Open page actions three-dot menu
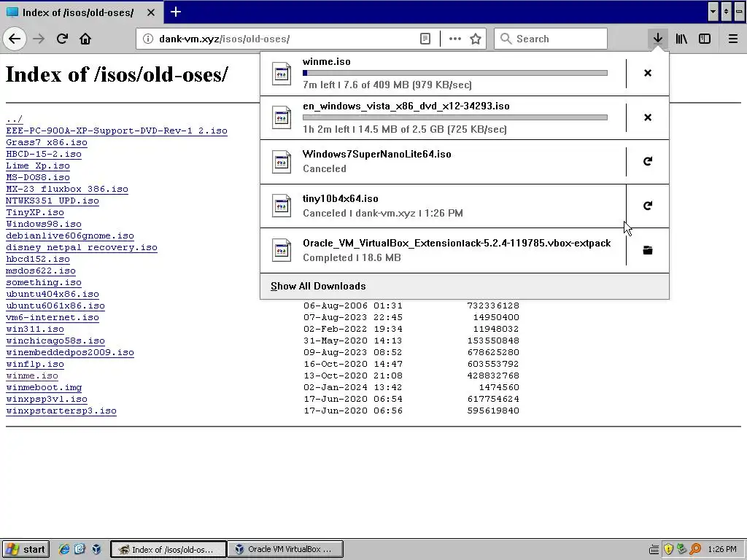 455,39
